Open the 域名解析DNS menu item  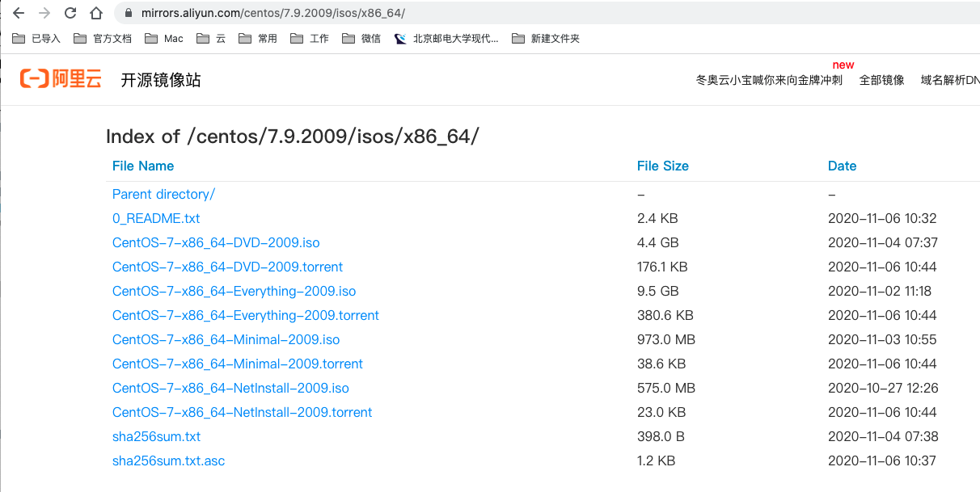(950, 80)
